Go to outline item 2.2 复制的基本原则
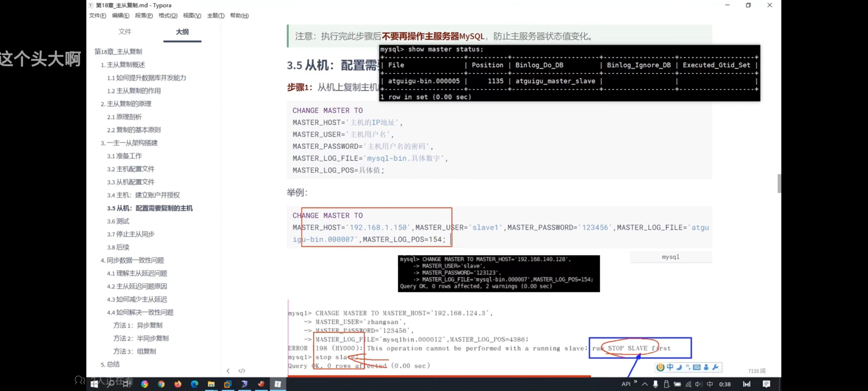This screenshot has width=868, height=391. (134, 130)
